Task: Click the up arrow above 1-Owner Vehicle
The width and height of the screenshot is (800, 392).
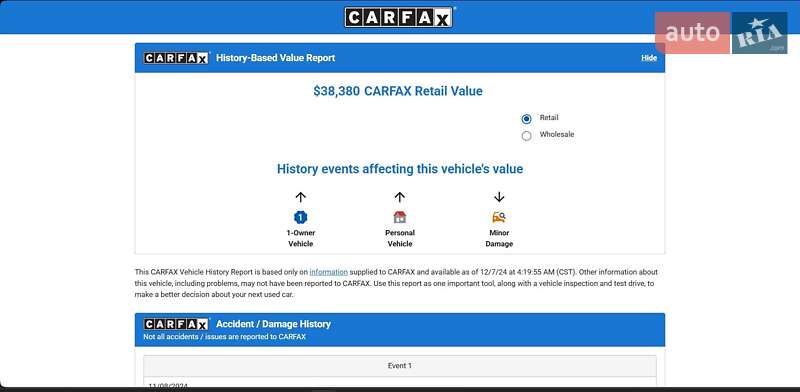Action: click(x=301, y=197)
